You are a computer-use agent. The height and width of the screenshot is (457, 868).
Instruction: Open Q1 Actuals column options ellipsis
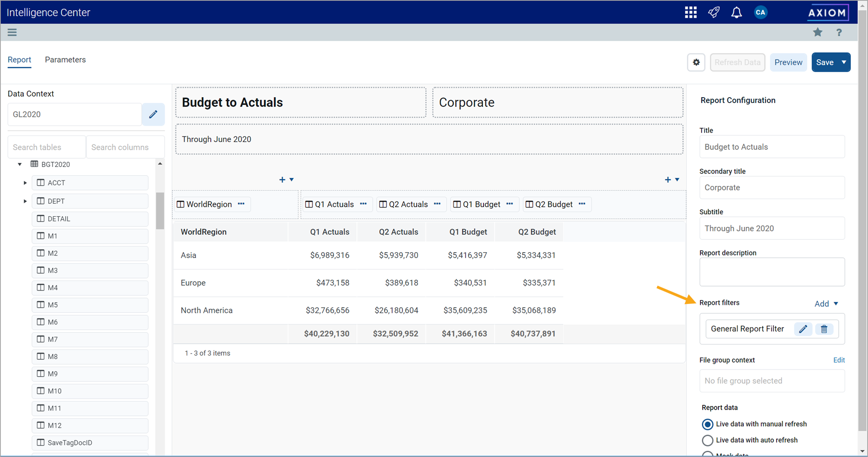click(363, 204)
